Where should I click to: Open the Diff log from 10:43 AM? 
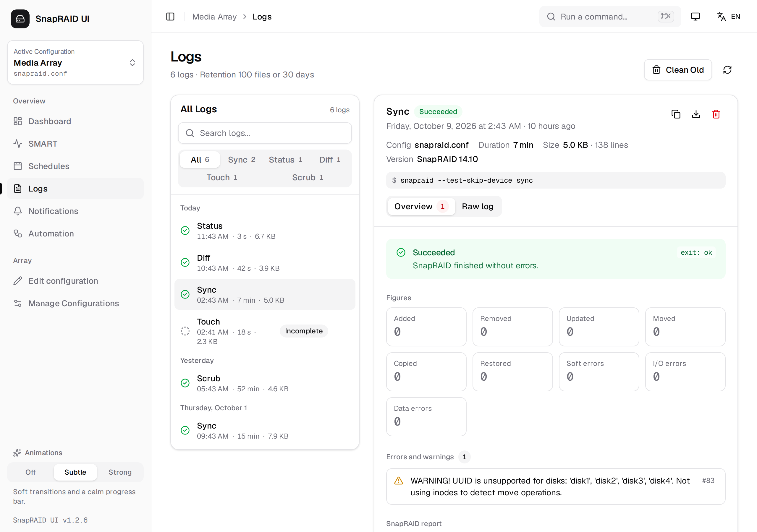[x=265, y=262]
